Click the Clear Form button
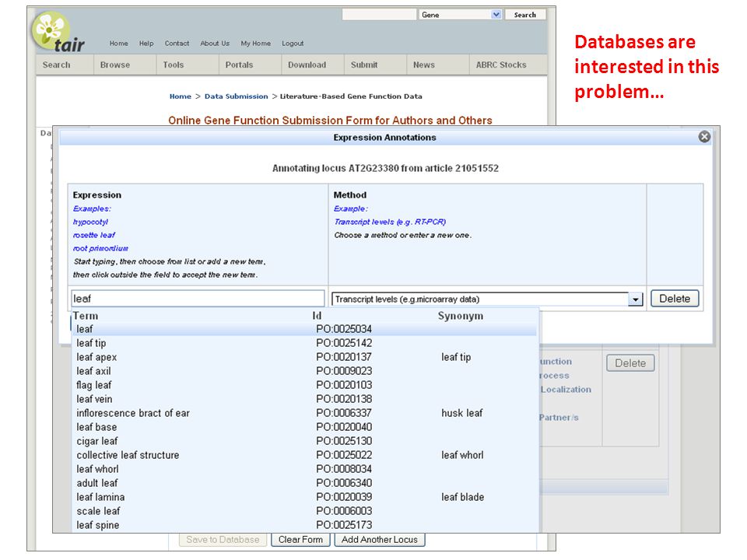The height and width of the screenshot is (560, 747). (300, 540)
